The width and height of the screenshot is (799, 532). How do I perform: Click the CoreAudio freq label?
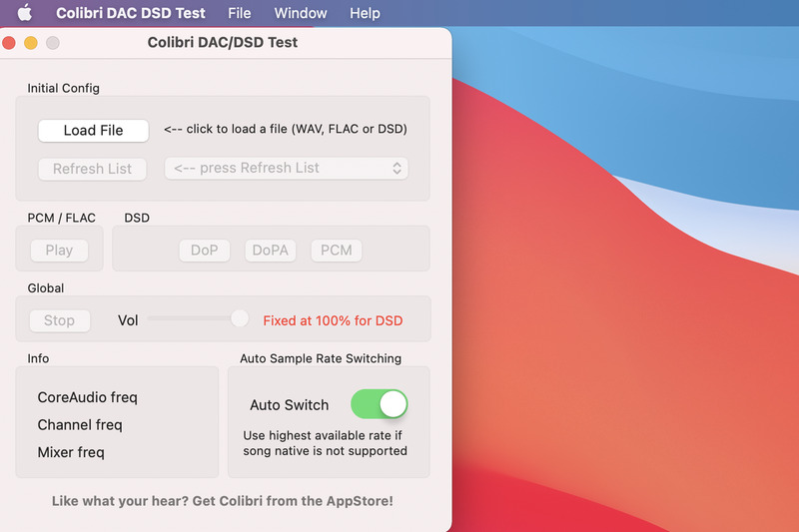[88, 397]
